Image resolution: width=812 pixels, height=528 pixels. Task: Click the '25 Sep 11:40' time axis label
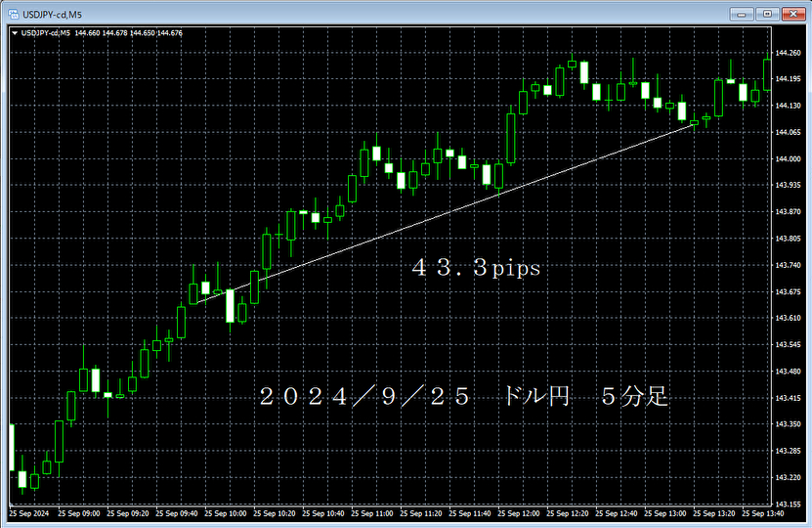click(470, 513)
